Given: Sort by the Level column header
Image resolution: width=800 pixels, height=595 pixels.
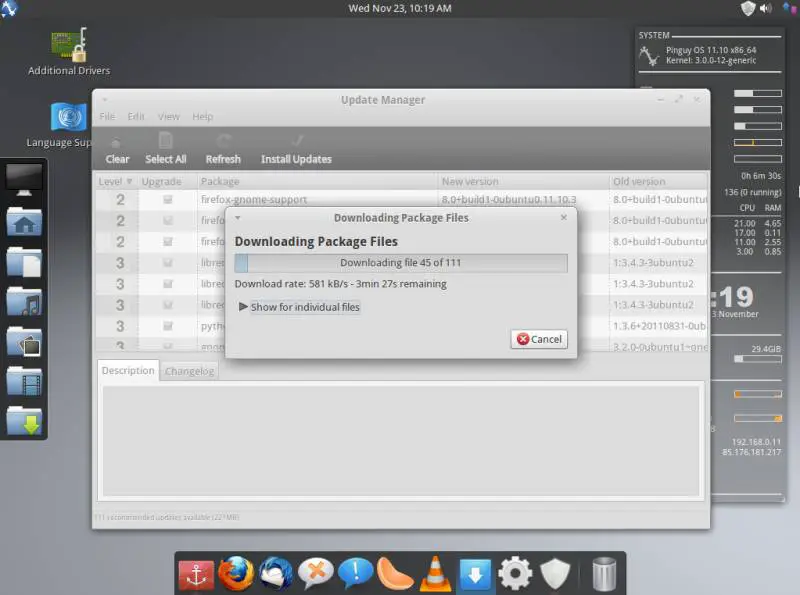Looking at the screenshot, I should [x=115, y=182].
